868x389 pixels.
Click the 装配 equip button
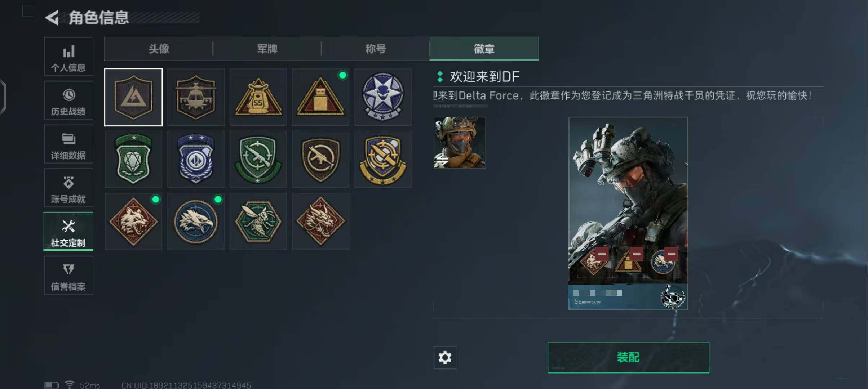click(628, 357)
